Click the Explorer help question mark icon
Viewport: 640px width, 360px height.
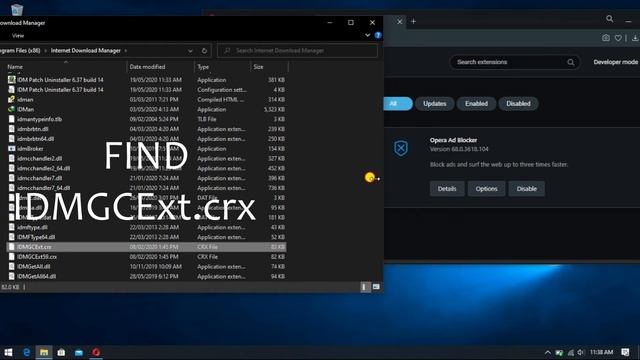tap(378, 36)
